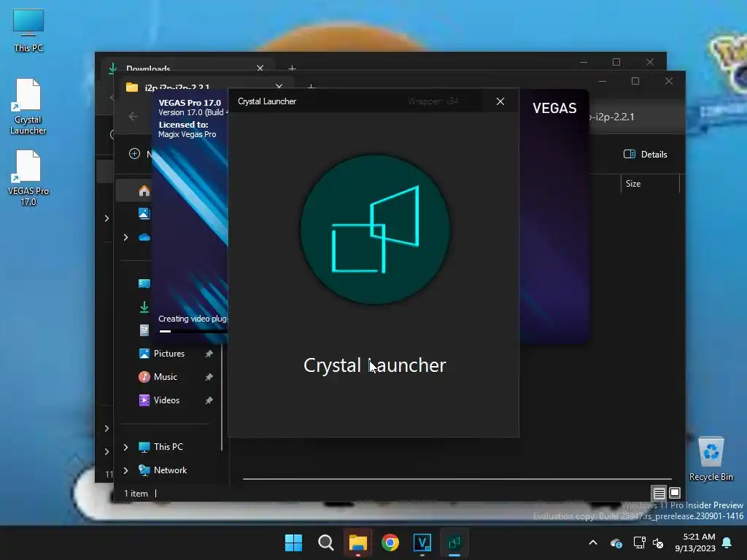Click the 1 item status text

pyautogui.click(x=136, y=494)
